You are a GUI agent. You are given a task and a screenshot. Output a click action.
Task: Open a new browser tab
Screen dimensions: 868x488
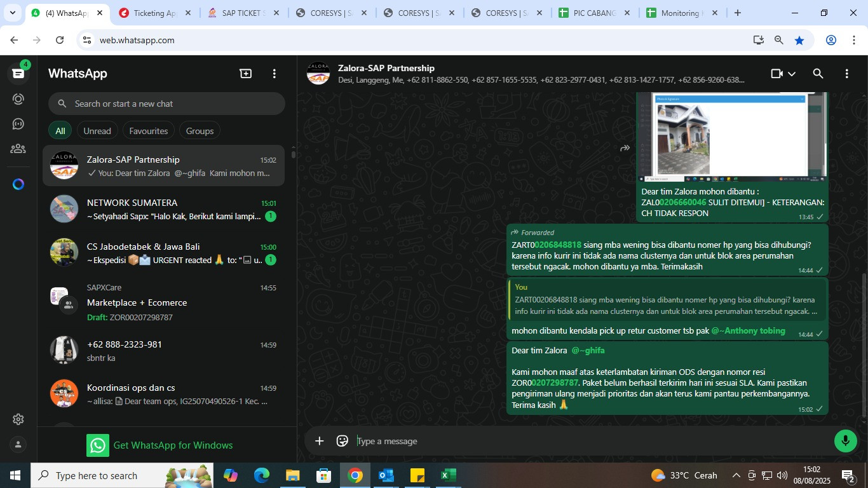pos(737,13)
